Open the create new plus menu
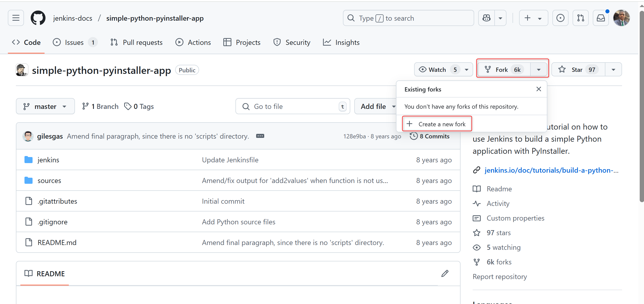This screenshot has height=304, width=644. coord(533,18)
